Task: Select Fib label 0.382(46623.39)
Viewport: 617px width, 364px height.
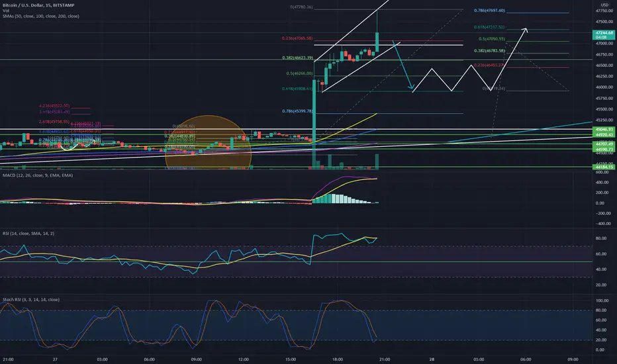Action: (297, 58)
